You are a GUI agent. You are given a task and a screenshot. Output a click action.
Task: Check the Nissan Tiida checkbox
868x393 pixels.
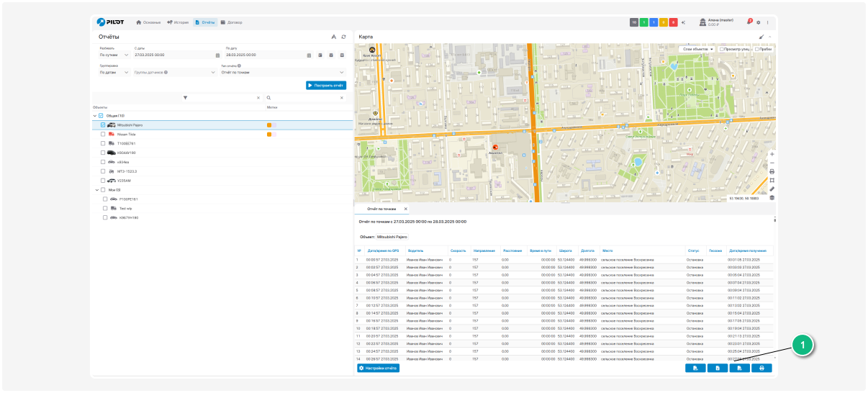tap(103, 134)
